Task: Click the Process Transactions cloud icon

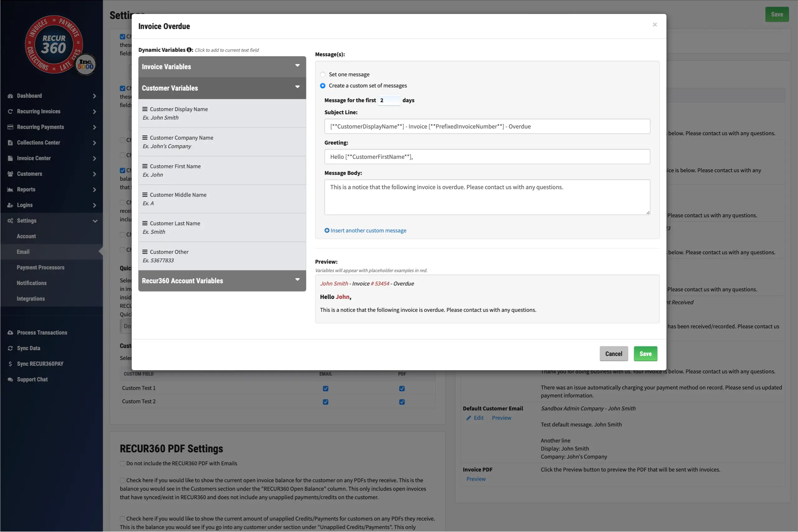Action: [x=10, y=333]
